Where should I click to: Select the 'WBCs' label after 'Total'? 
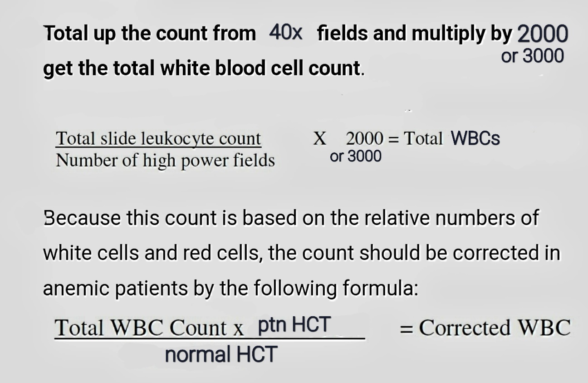point(475,138)
